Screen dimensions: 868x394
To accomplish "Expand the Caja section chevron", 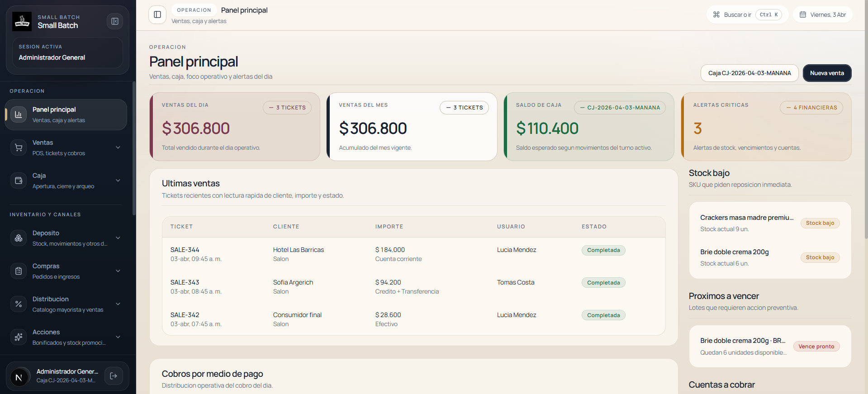I will (x=118, y=180).
